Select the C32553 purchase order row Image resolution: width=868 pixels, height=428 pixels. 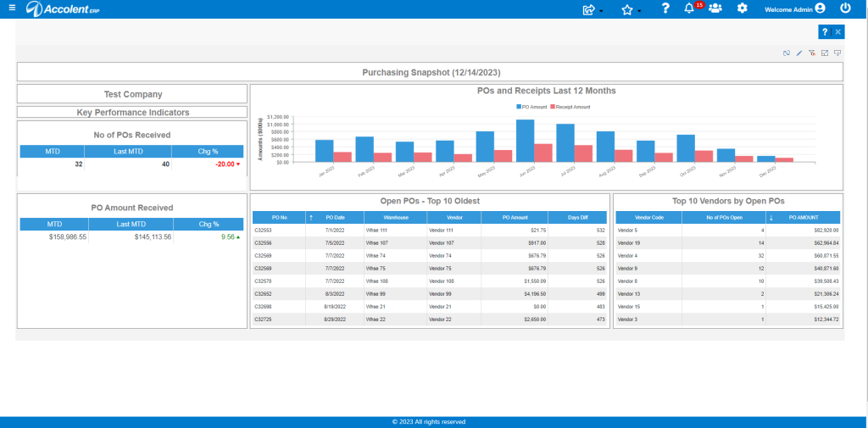coord(430,230)
